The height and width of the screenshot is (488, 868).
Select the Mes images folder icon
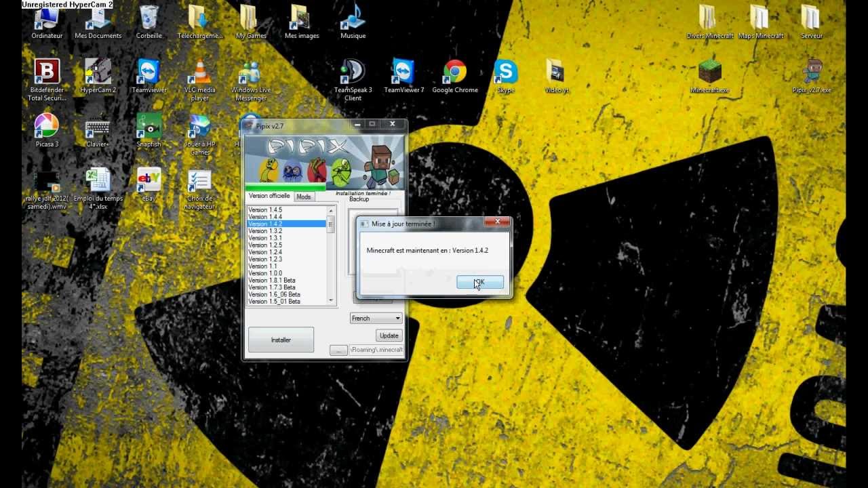[x=302, y=22]
